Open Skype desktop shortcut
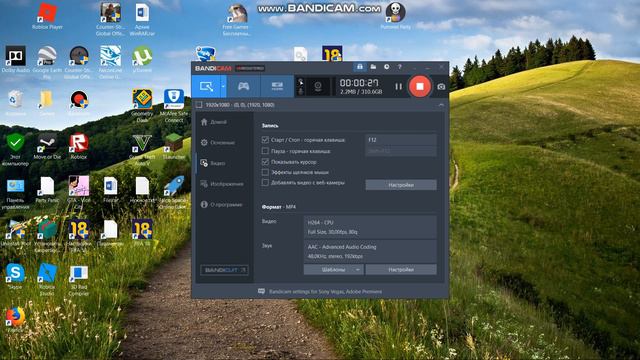The image size is (640, 360). tap(16, 276)
